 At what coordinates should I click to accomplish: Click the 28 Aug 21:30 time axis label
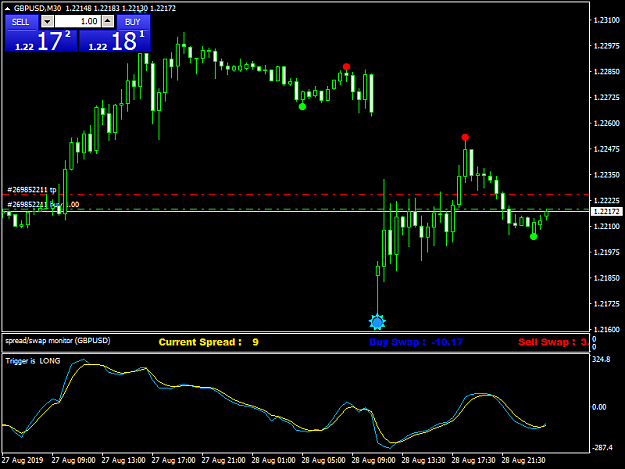(523, 460)
